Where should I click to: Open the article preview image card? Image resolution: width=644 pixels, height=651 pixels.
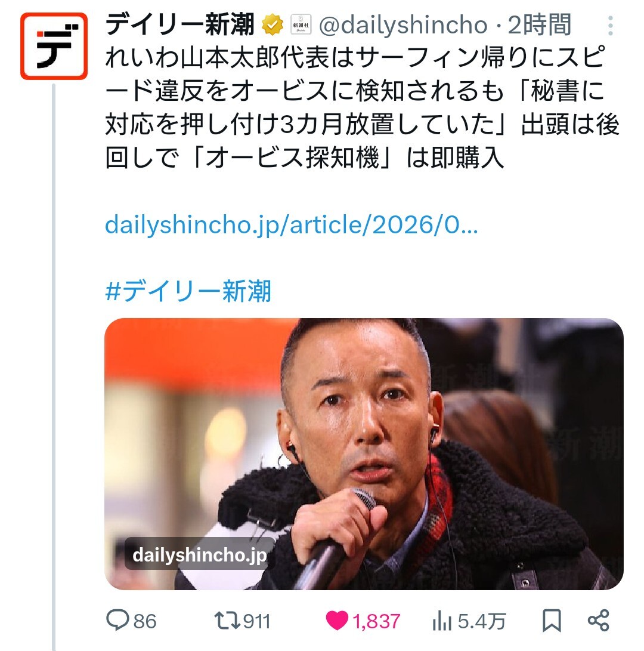(x=364, y=453)
